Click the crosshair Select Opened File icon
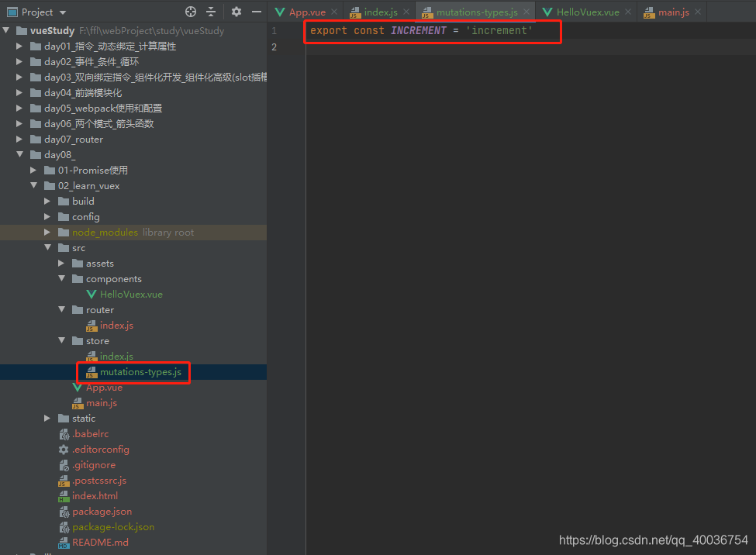The image size is (756, 555). click(x=190, y=12)
